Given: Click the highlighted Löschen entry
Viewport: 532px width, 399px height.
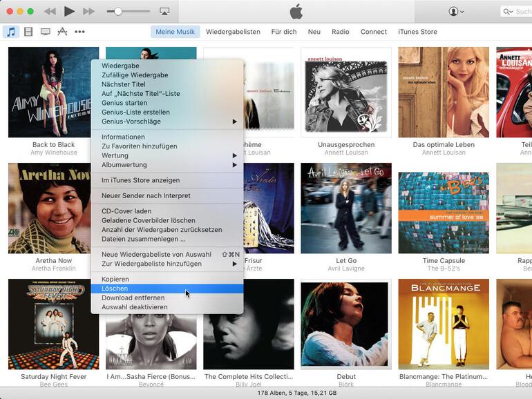Looking at the screenshot, I should point(167,289).
